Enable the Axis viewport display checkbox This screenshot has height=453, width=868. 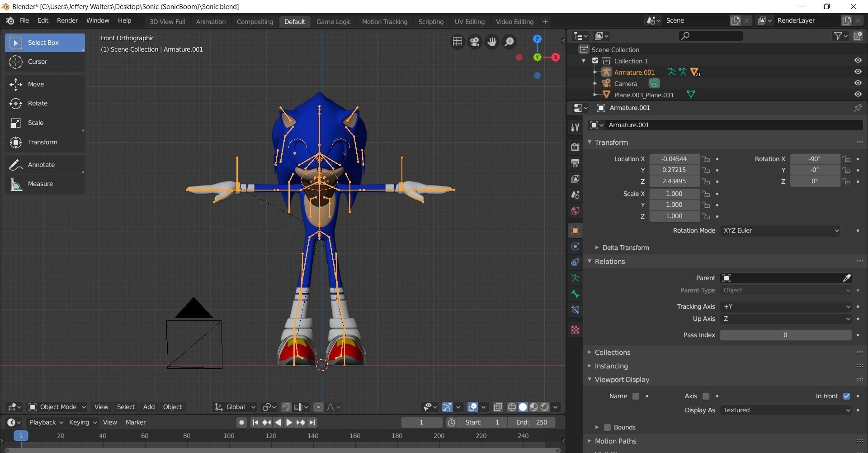click(706, 396)
